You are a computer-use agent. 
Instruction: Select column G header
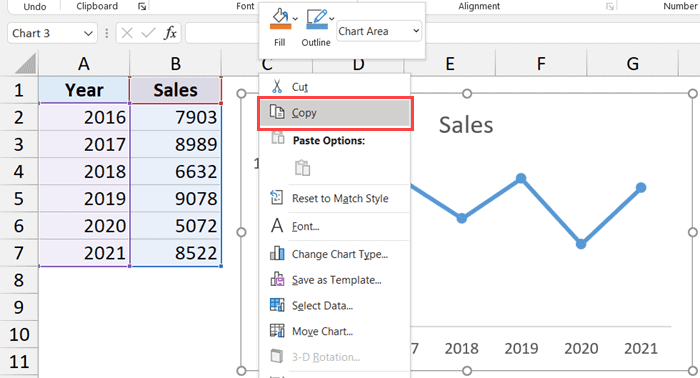(633, 63)
